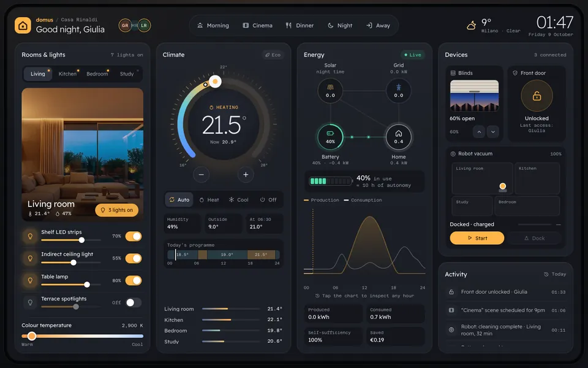This screenshot has height=368, width=588.
Task: Click the Cinema scene activity icon
Action: pos(451,310)
